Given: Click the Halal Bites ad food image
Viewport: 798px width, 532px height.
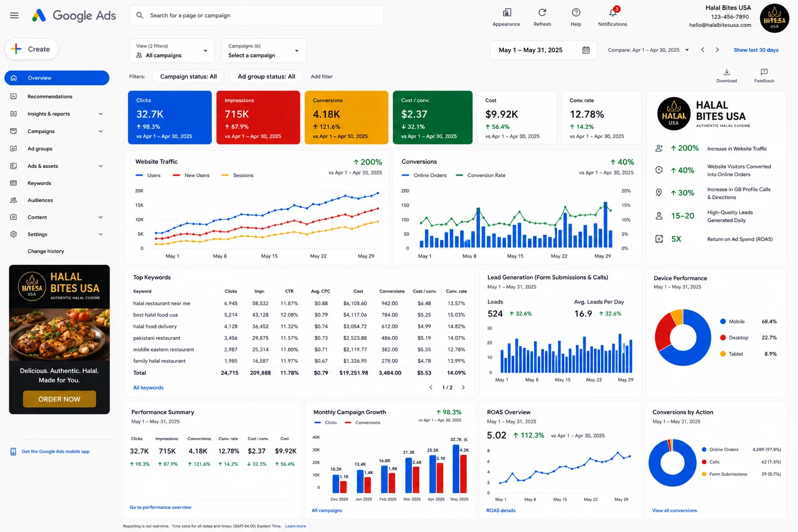Looking at the screenshot, I should pyautogui.click(x=59, y=335).
